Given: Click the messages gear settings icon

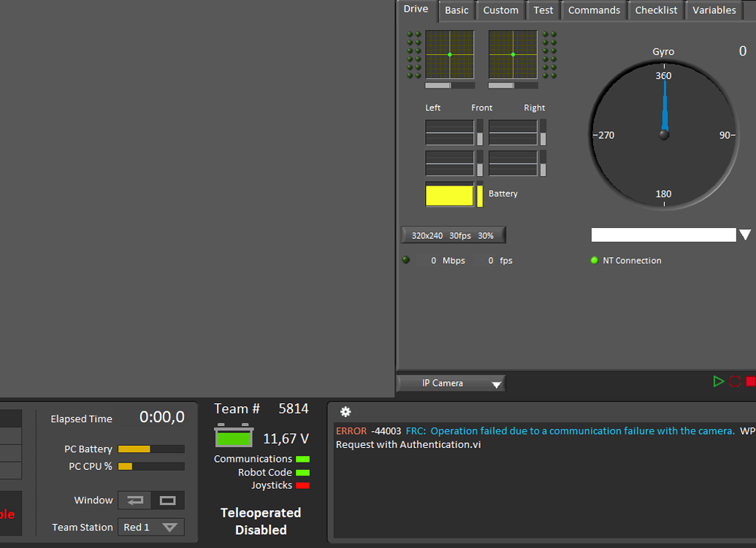Looking at the screenshot, I should [x=345, y=411].
